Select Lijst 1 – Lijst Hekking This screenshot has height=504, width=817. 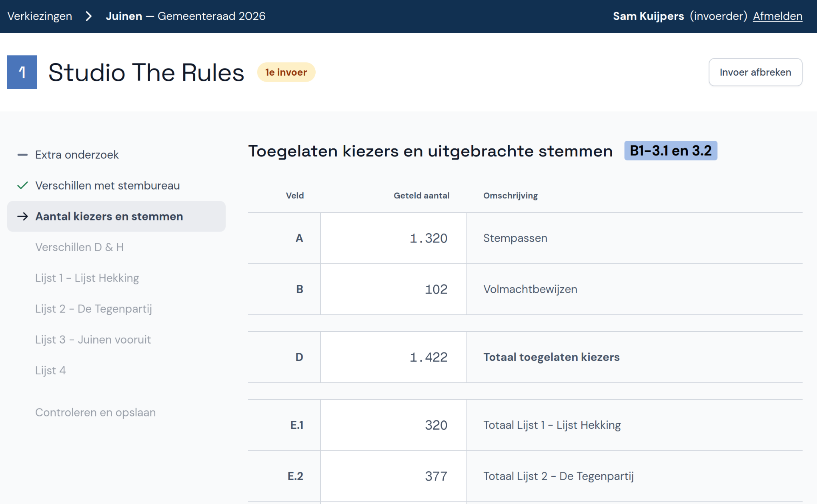point(87,278)
